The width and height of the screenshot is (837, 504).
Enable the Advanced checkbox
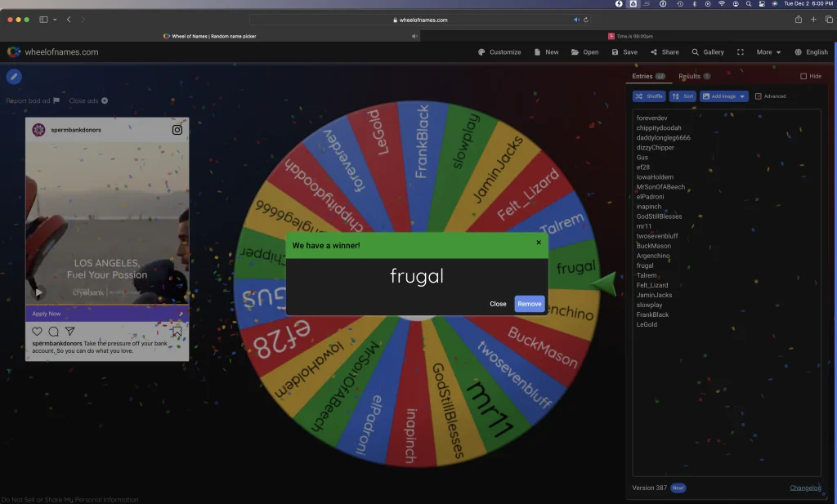click(758, 96)
